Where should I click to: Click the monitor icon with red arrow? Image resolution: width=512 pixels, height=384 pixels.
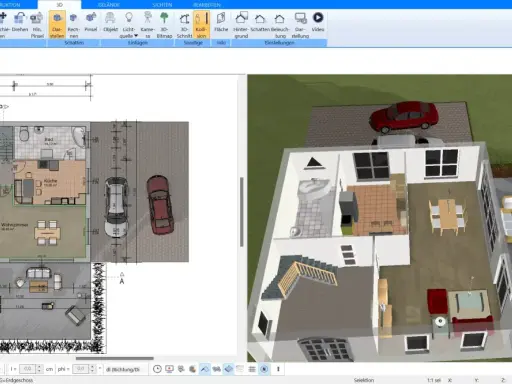pos(169,369)
